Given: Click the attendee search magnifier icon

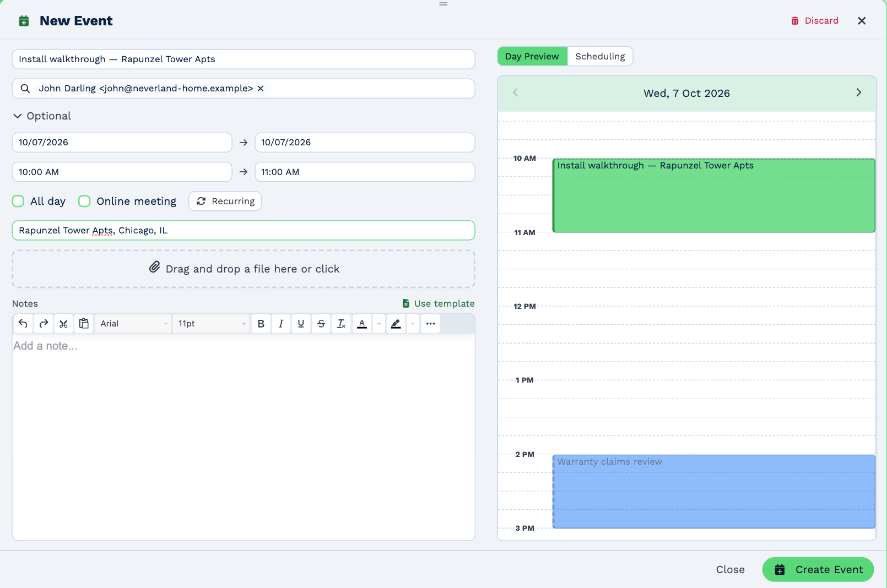Looking at the screenshot, I should pyautogui.click(x=25, y=89).
